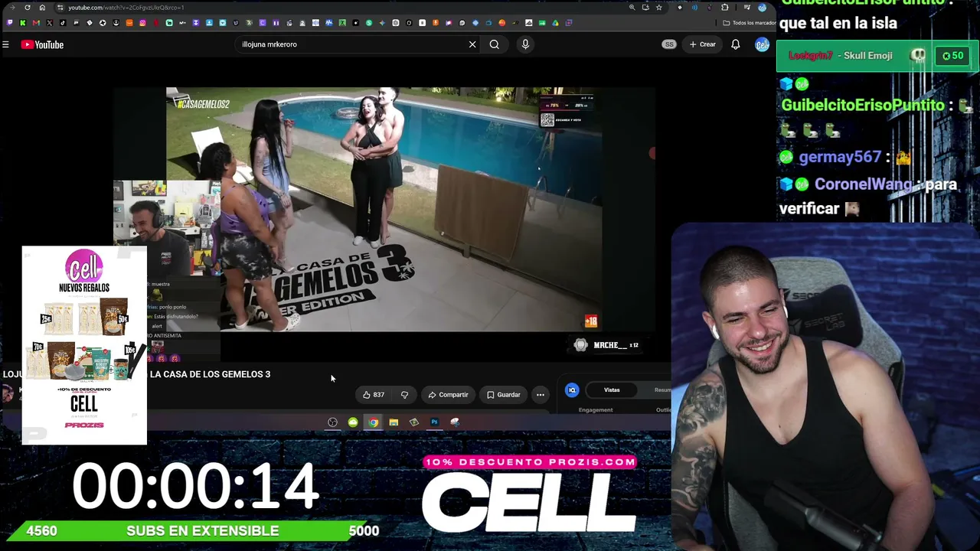Viewport: 980px width, 551px height.
Task: Open the account avatar menu
Action: point(762,44)
